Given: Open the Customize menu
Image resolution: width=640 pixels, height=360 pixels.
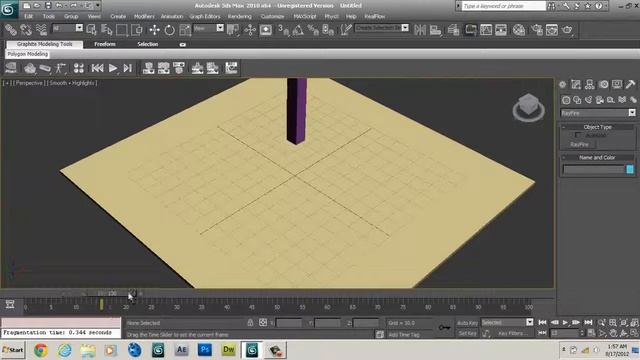Looking at the screenshot, I should (x=272, y=16).
